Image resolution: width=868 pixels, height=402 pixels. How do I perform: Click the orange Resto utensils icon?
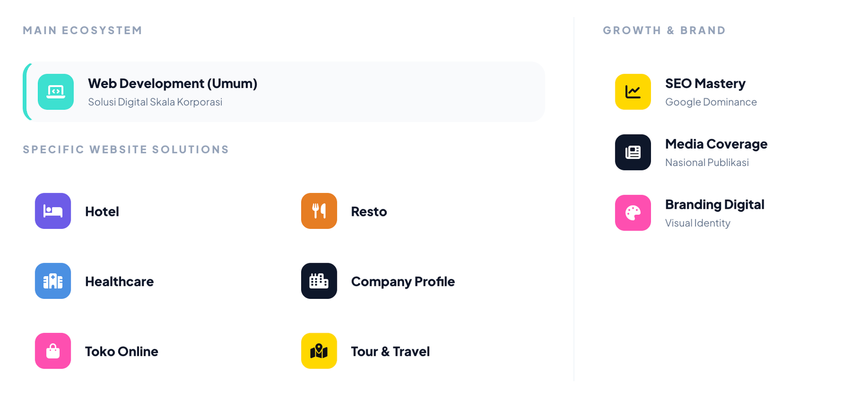[319, 211]
